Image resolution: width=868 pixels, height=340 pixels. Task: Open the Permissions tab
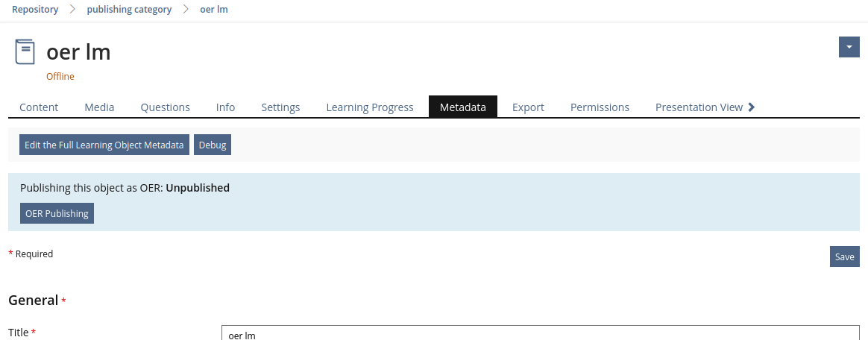pos(600,107)
